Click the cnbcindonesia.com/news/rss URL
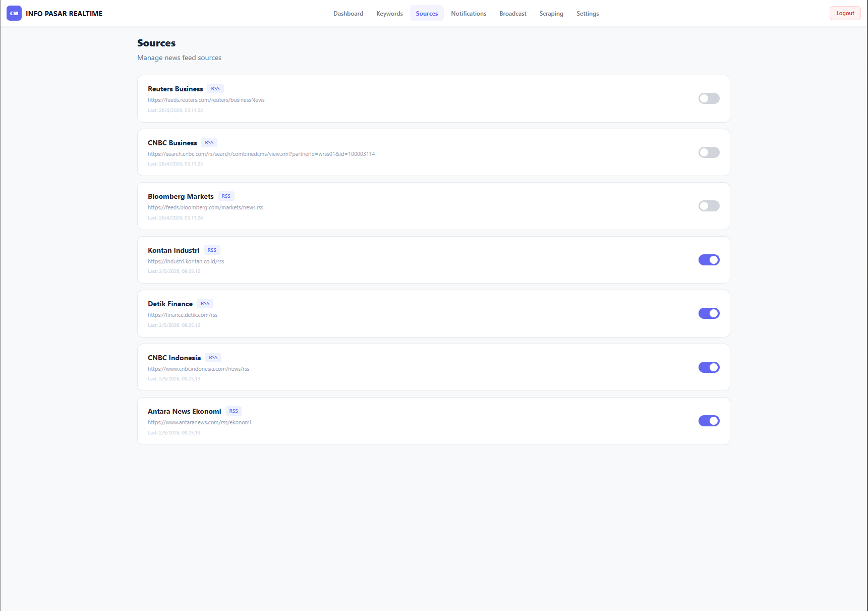Image resolution: width=868 pixels, height=611 pixels. 198,369
